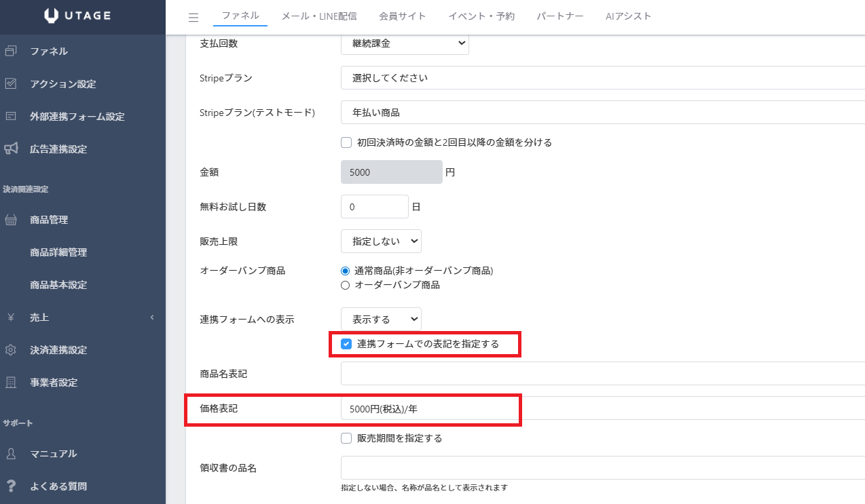Screen dimensions: 865x504
Task: Click the 決済連携設定 gear icon
Action: [x=11, y=350]
